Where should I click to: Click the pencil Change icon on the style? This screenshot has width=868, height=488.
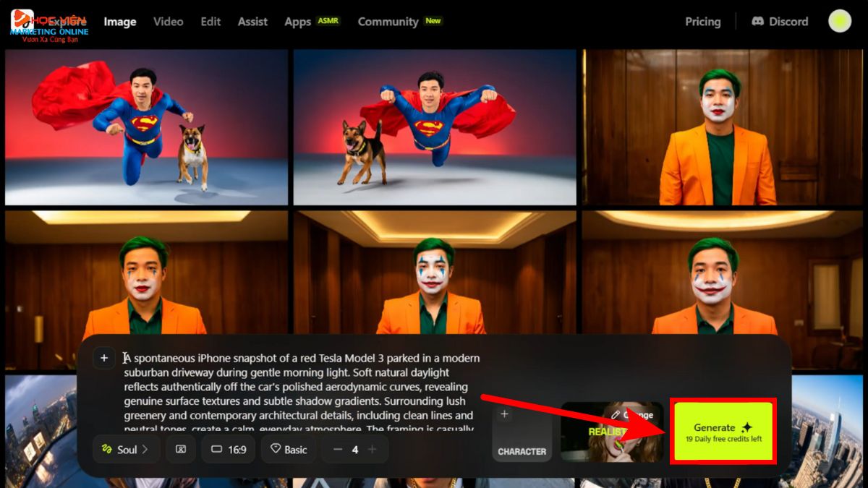pyautogui.click(x=616, y=415)
